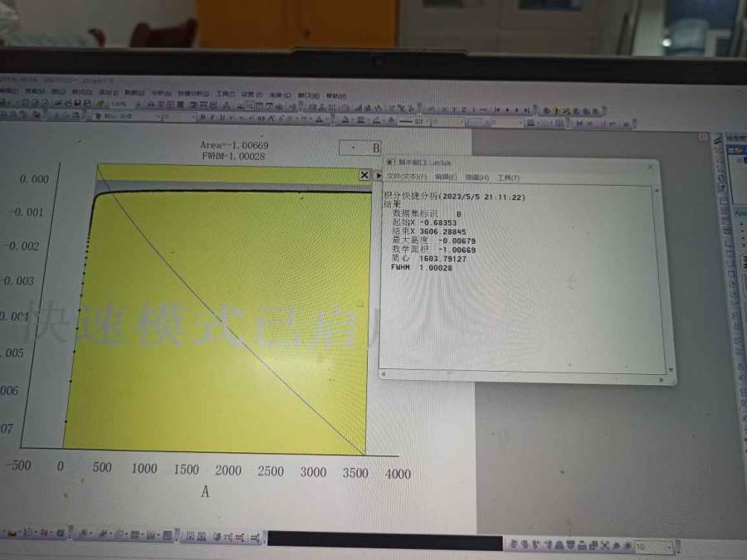Viewport: 747px width, 560px height.
Task: Click the Greek symbol αβ icon
Action: tap(262, 118)
